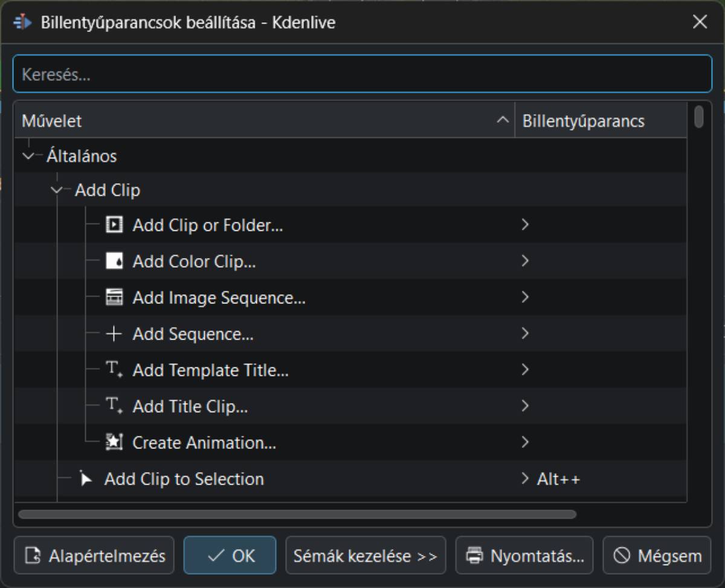Select the Add Image Sequence... row
Screen dimensions: 725x588
coord(350,297)
